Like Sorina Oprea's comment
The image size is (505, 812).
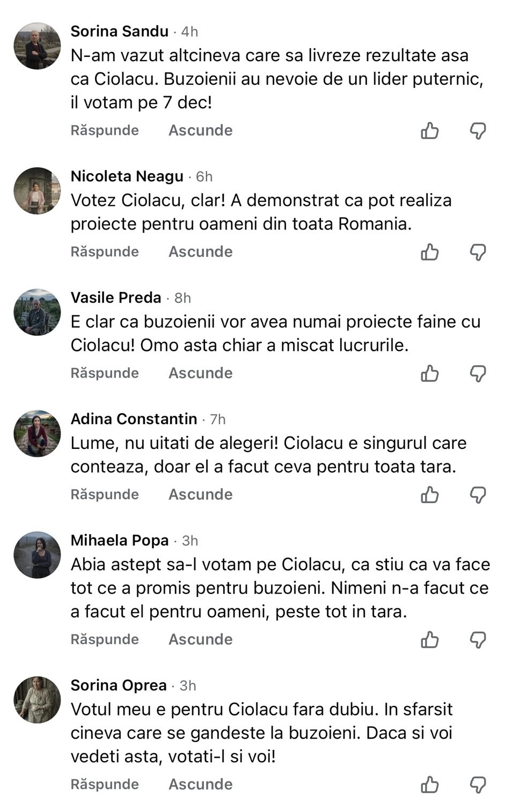pos(430,784)
